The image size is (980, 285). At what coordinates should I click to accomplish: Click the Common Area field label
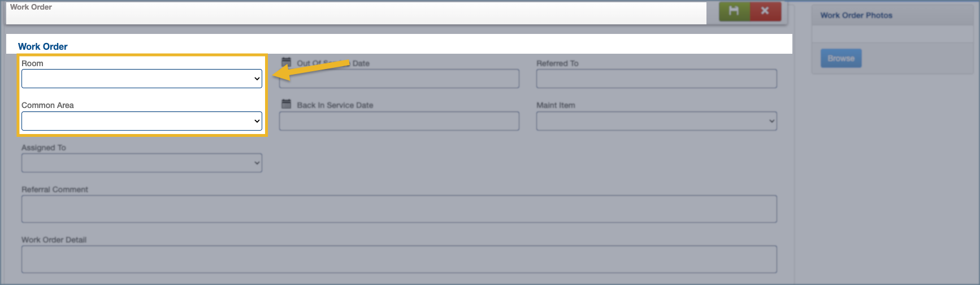point(47,105)
